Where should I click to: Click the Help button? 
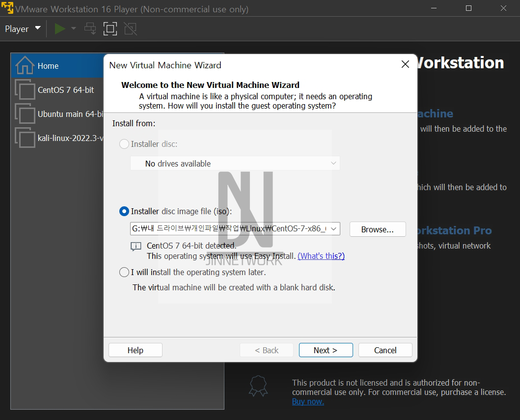136,350
